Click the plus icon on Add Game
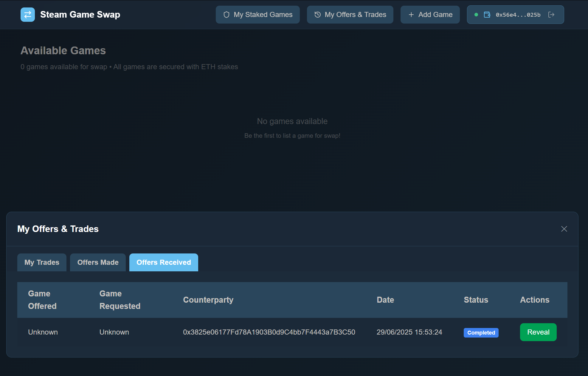588x376 pixels. tap(411, 15)
